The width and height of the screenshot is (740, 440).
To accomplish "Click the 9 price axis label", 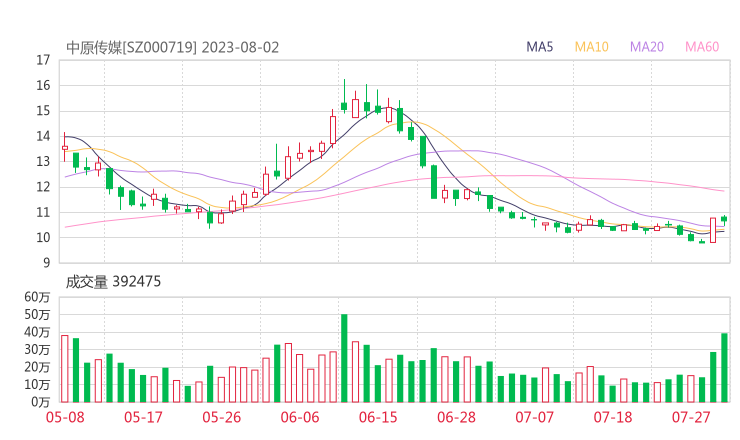I will [46, 263].
